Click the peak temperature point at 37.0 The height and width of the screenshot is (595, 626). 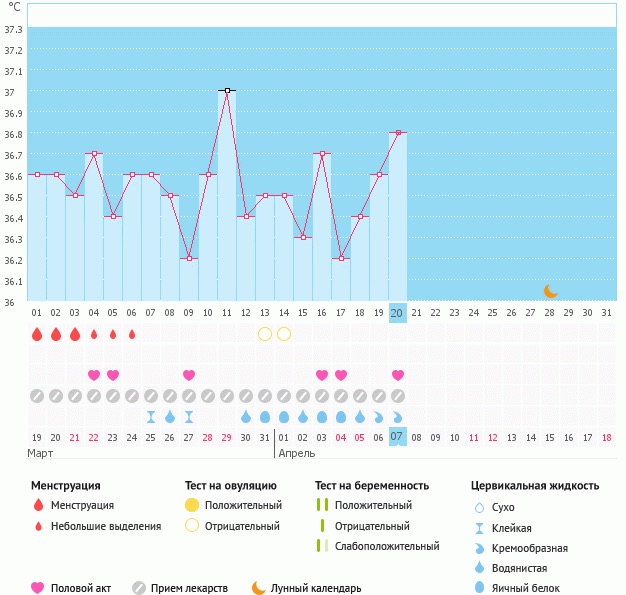227,90
